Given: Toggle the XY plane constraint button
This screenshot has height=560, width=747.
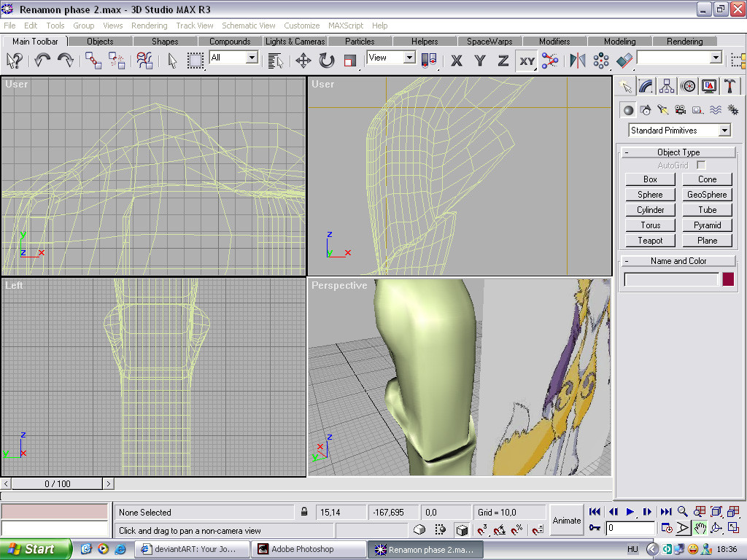Looking at the screenshot, I should (527, 61).
